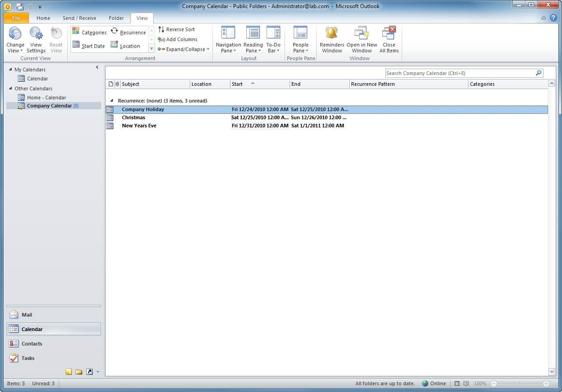The width and height of the screenshot is (562, 392).
Task: Open the File tab
Action: (x=16, y=18)
